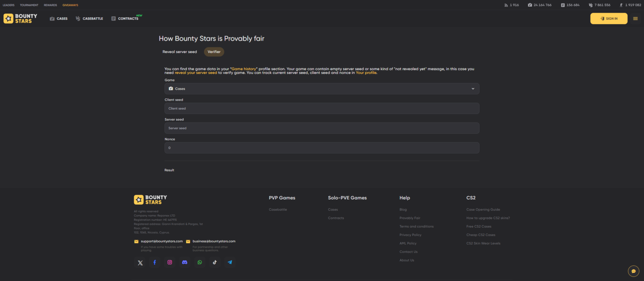Click the users counter 1 919 082
The image size is (644, 281).
tap(630, 5)
